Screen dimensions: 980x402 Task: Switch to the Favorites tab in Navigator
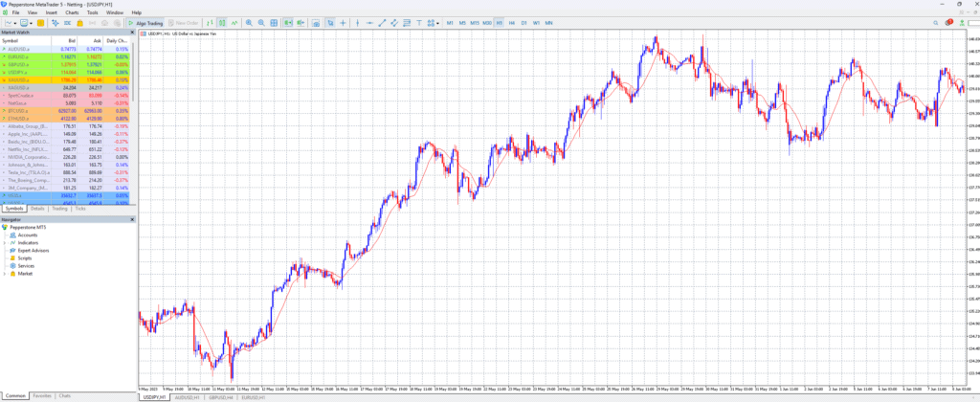tap(42, 395)
